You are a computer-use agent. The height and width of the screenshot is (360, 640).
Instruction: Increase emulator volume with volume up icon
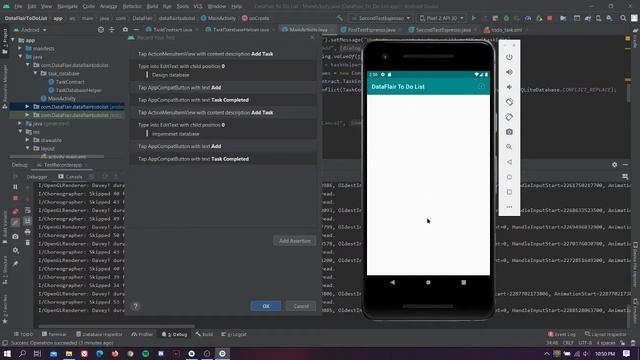coord(509,72)
